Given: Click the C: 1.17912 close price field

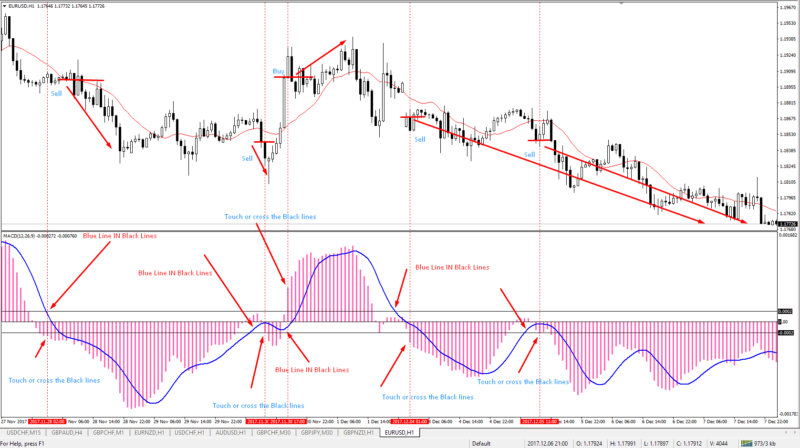Looking at the screenshot, I should point(690,443).
